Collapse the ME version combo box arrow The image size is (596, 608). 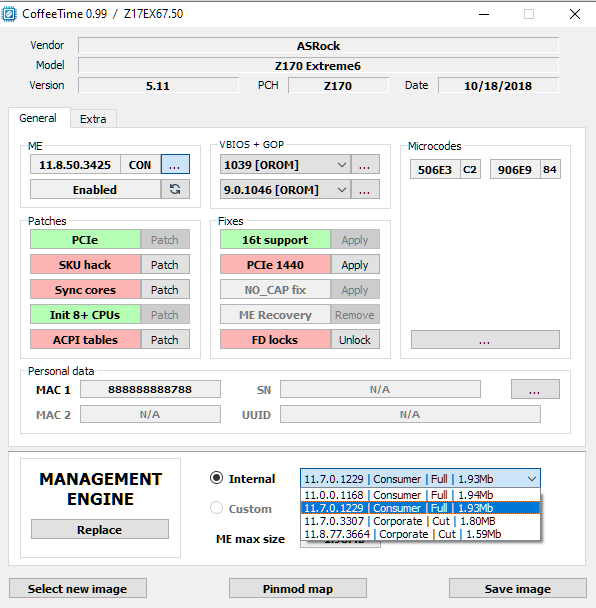pos(532,478)
